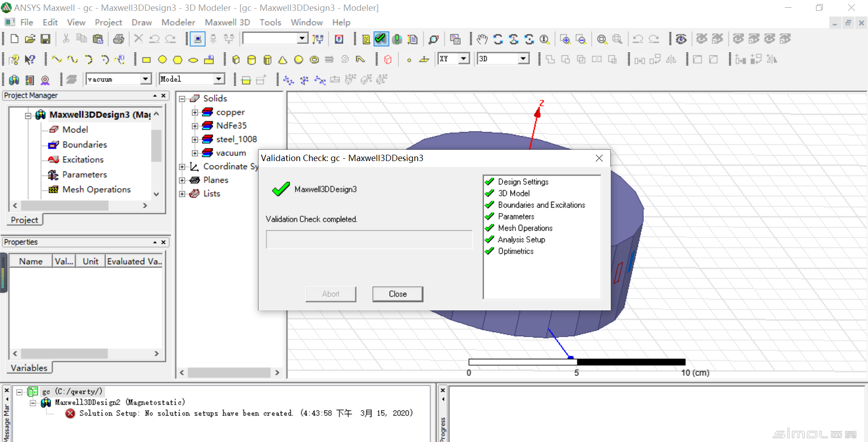
Task: Select the Draw circle tool
Action: click(162, 59)
